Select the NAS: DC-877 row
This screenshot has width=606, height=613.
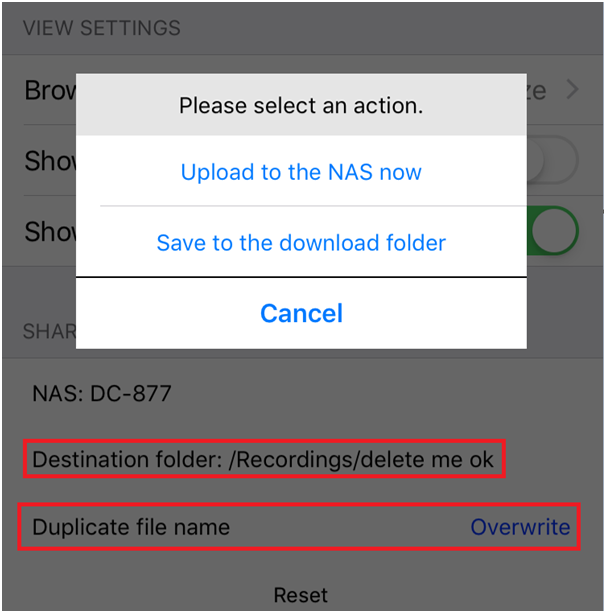[102, 393]
